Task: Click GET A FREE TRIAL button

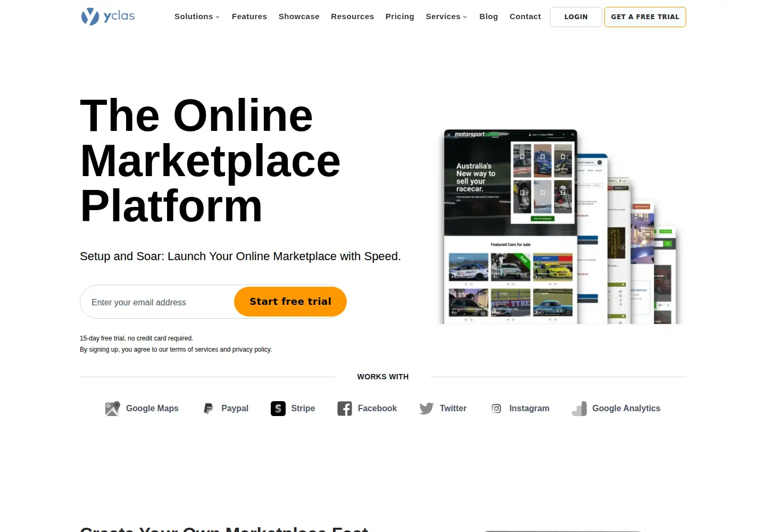Action: 645,17
